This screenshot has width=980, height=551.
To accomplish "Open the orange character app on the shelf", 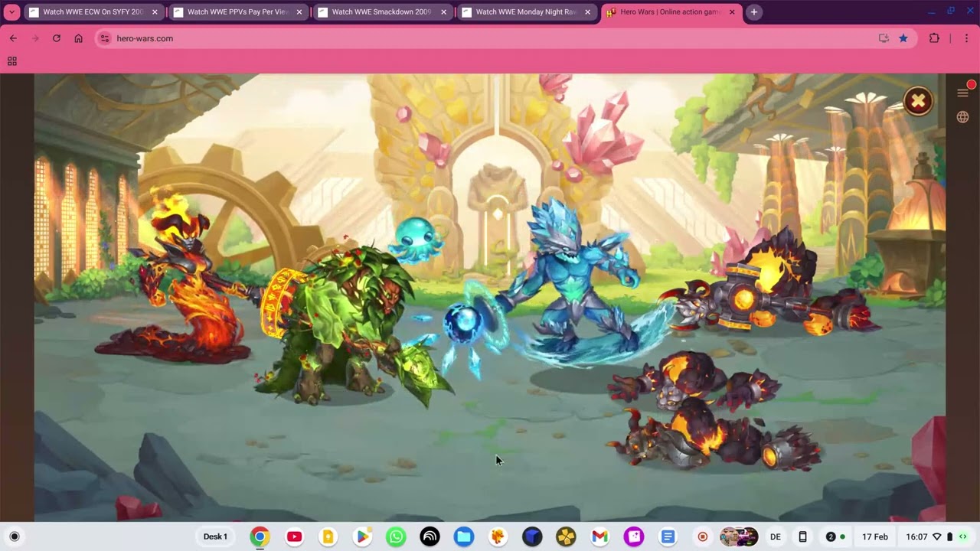I will pyautogui.click(x=498, y=536).
